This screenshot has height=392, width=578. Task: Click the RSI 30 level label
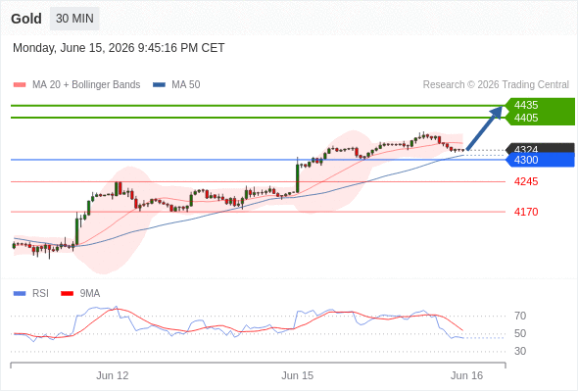[520, 351]
